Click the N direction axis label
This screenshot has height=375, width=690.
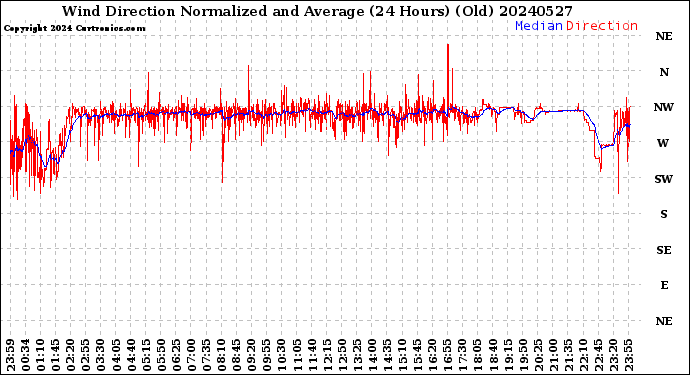point(664,72)
